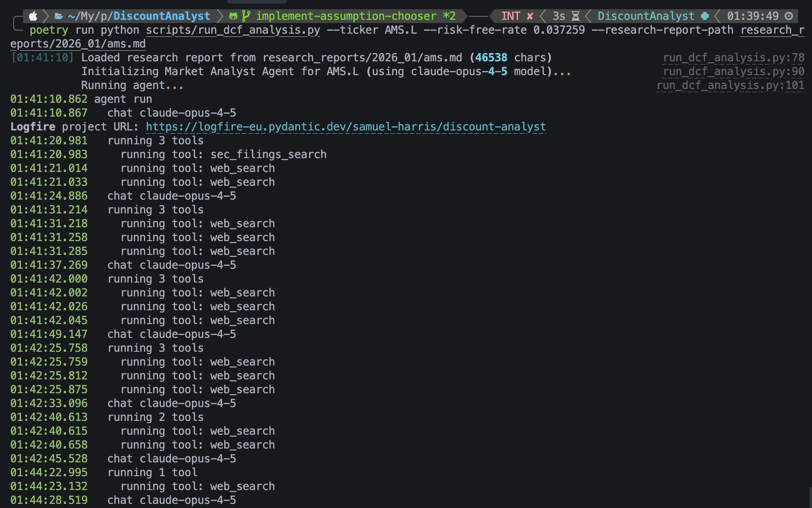Click the red X interrupt status icon
The image size is (812, 508).
pos(530,16)
